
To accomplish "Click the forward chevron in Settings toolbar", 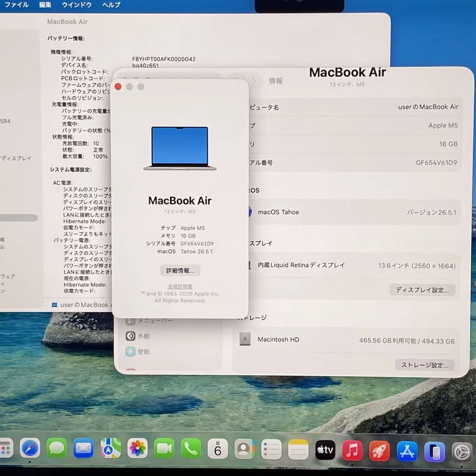I will [x=254, y=81].
